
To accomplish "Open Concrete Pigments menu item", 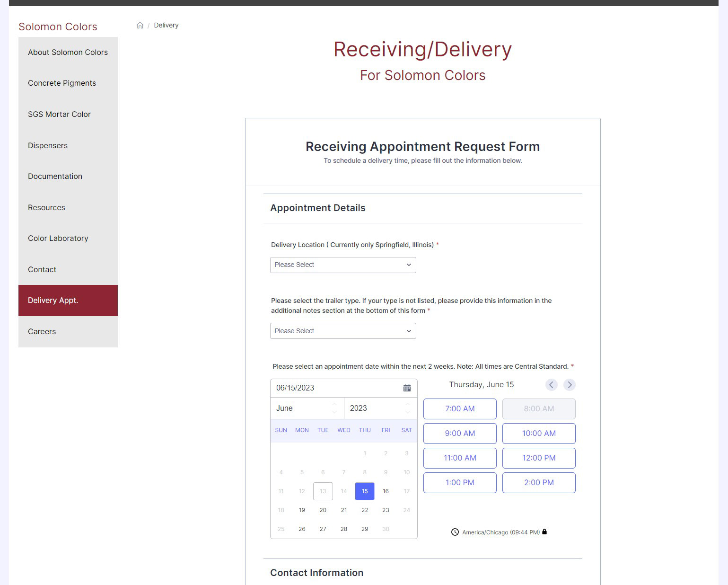I will [68, 83].
